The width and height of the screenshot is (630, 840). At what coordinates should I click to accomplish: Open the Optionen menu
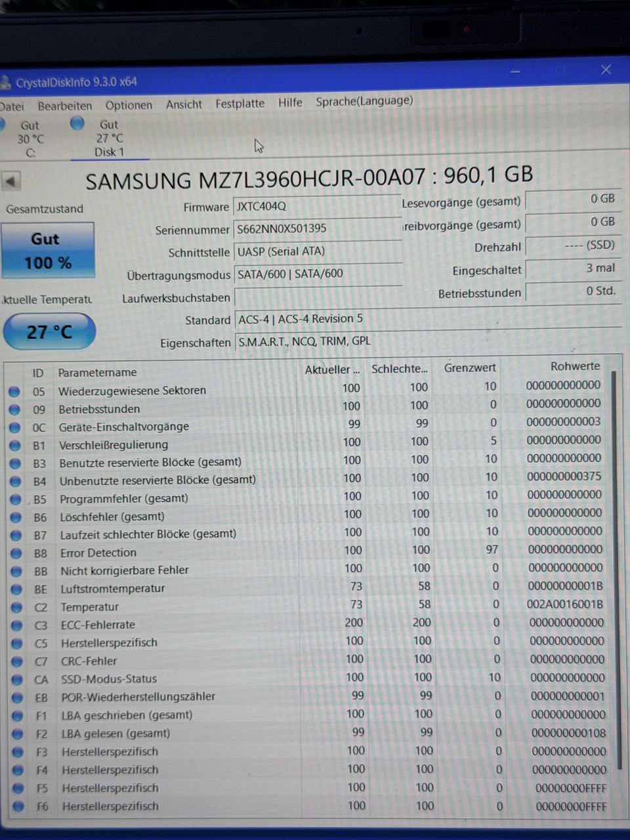(x=129, y=105)
